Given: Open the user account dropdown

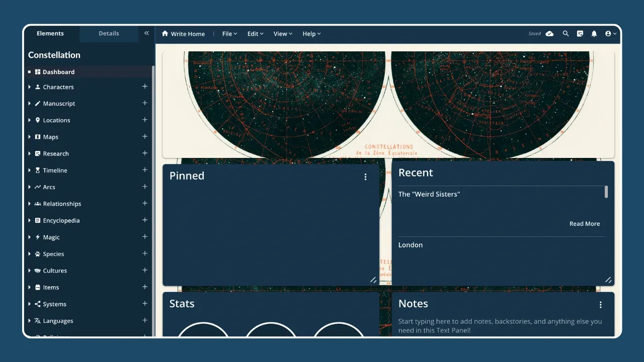Looking at the screenshot, I should (610, 34).
